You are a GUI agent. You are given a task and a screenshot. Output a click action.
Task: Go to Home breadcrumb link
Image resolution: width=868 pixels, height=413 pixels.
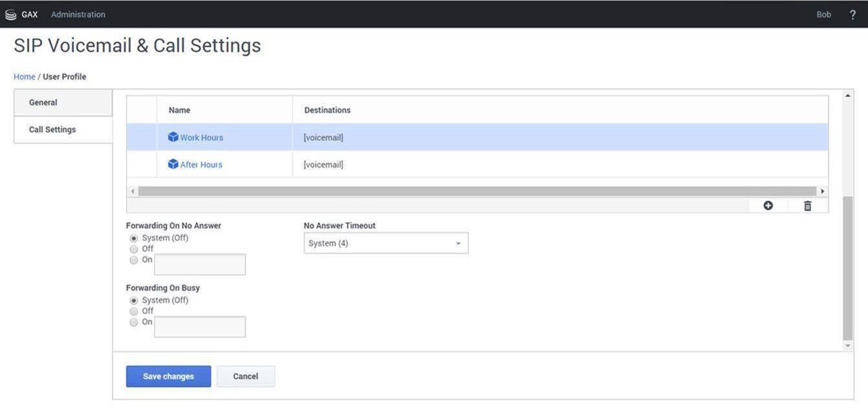[24, 77]
